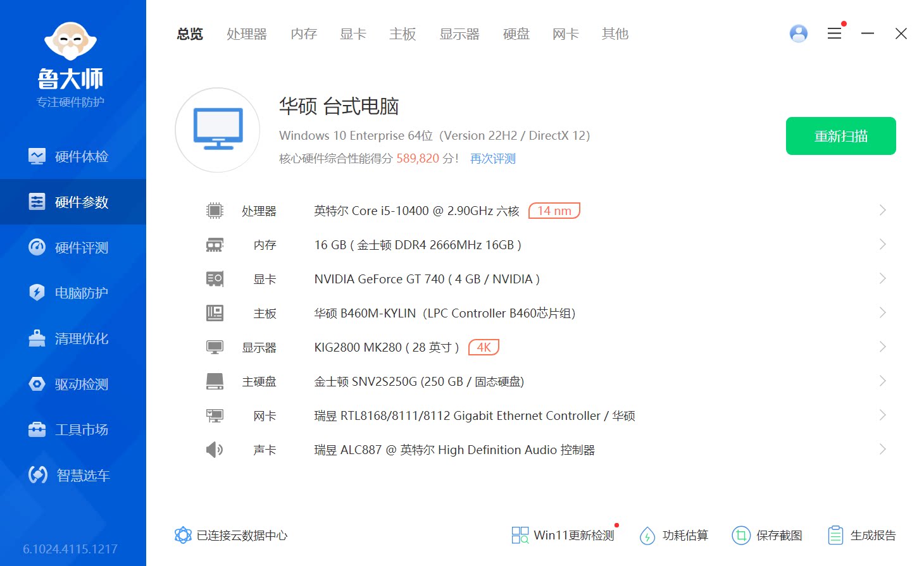Click the 金士顿 SNV2S250G disk text
Image resolution: width=924 pixels, height=566 pixels.
tap(420, 381)
